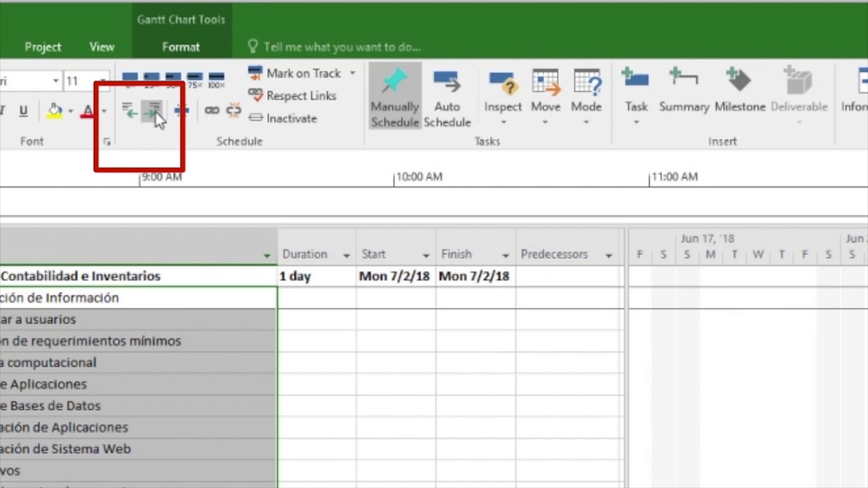Screen dimensions: 868x488
Task: Open Duration column filter dropdown
Action: pos(347,256)
